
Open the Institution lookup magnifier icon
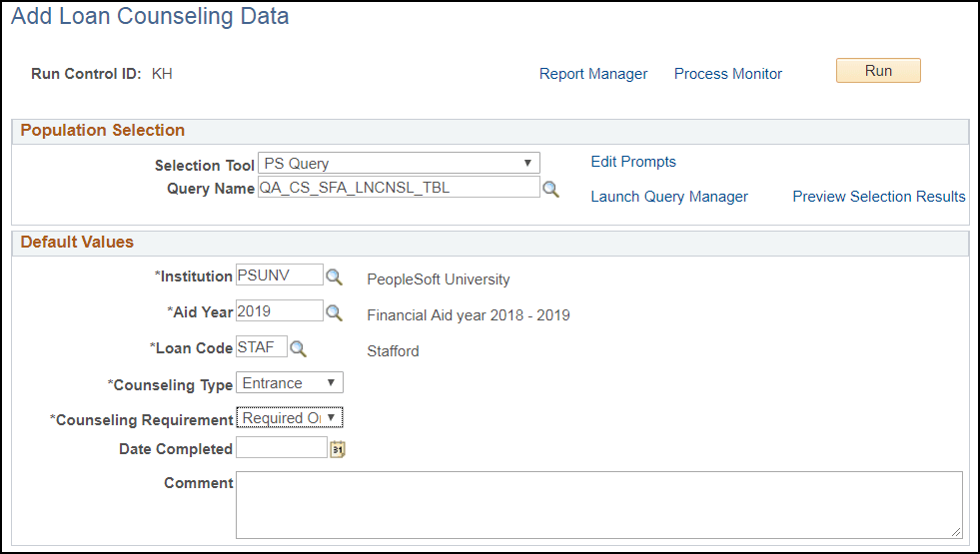[335, 277]
